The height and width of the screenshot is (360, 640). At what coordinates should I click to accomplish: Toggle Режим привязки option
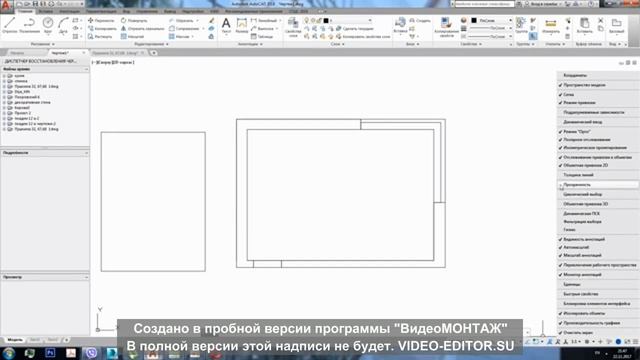(579, 102)
